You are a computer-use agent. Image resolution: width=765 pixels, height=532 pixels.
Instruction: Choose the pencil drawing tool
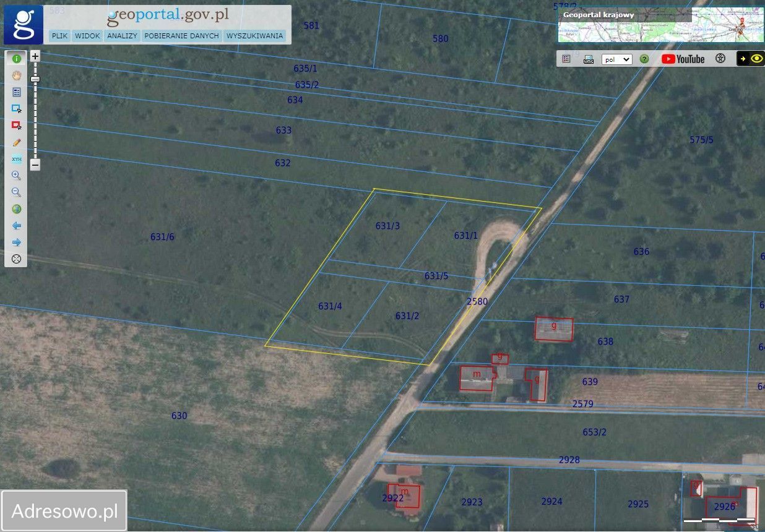17,142
